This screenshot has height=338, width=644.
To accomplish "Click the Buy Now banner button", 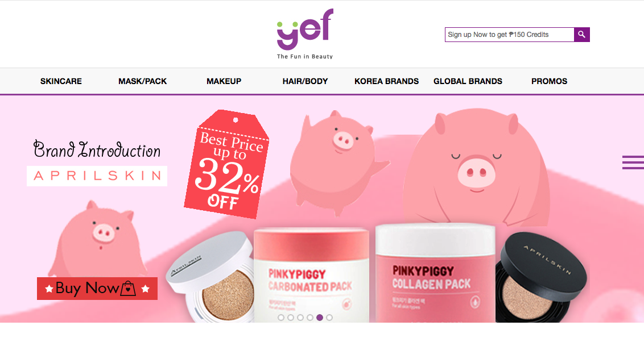I will [x=97, y=289].
